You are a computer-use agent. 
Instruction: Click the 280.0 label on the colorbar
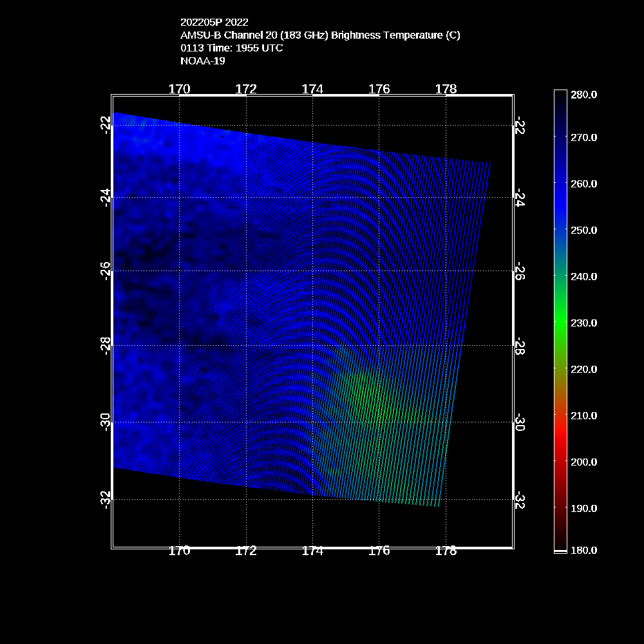click(583, 95)
